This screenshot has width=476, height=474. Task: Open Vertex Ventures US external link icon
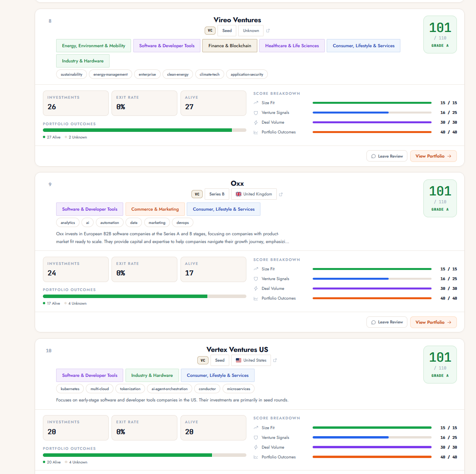(275, 360)
